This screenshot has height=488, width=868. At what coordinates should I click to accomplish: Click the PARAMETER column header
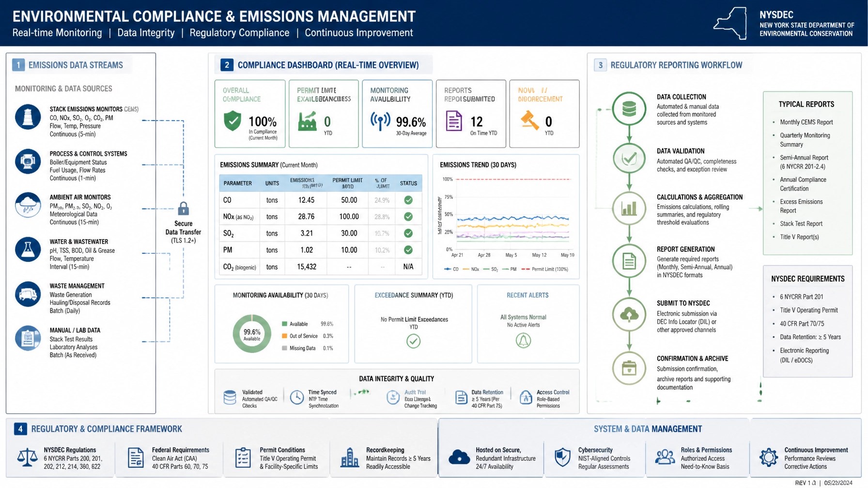(x=237, y=183)
